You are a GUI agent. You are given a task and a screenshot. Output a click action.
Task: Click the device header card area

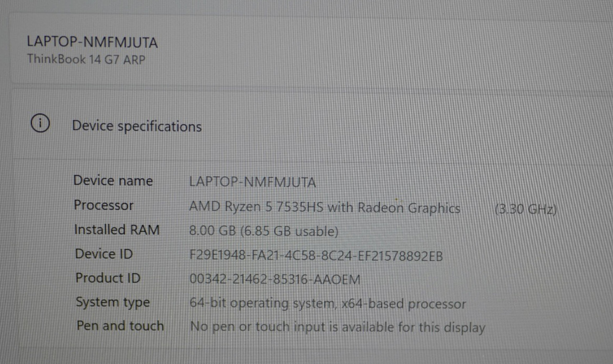point(311,49)
